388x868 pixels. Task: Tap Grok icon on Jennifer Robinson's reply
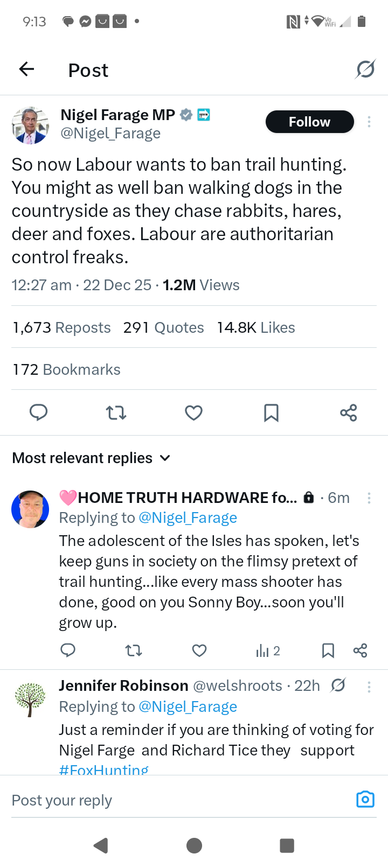[338, 685]
